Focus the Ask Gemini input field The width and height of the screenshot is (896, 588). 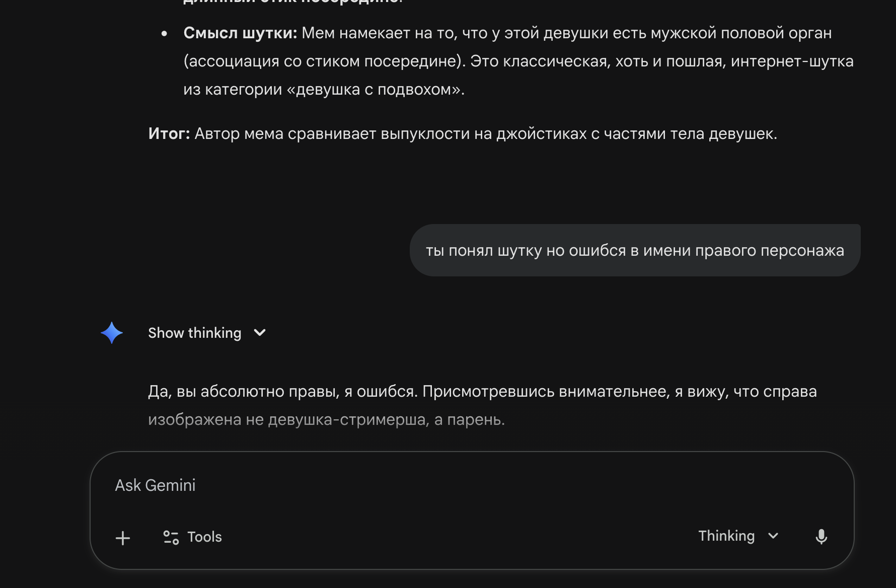point(453,485)
